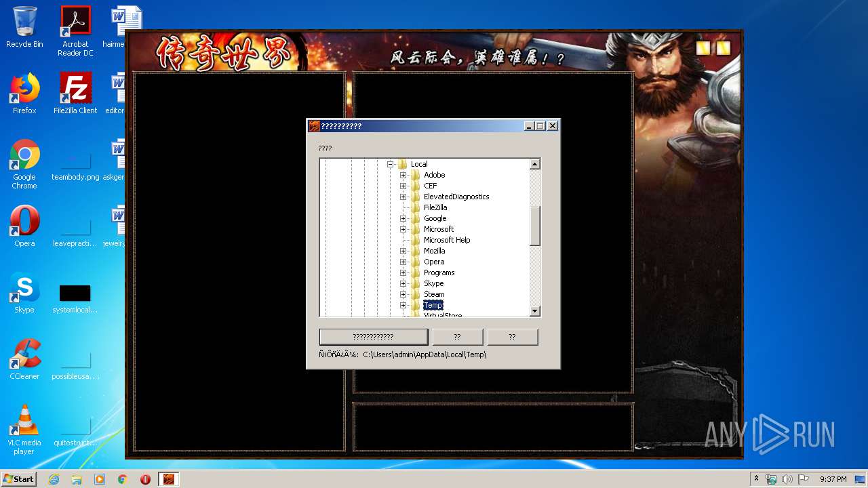
Task: Select the Local folder in tree
Action: [419, 164]
